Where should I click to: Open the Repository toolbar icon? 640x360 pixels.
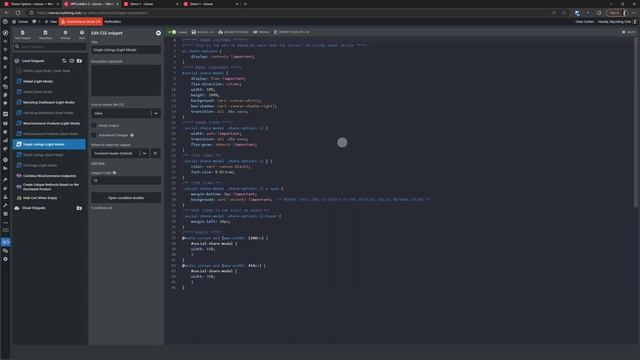coord(45,35)
